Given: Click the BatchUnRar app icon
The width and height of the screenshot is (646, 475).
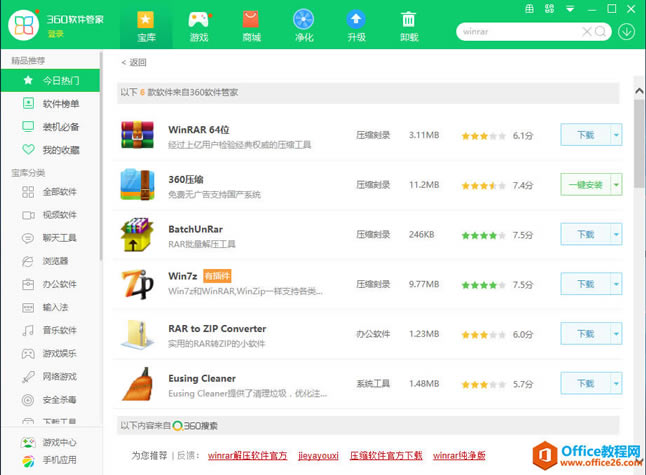Looking at the screenshot, I should coord(137,234).
